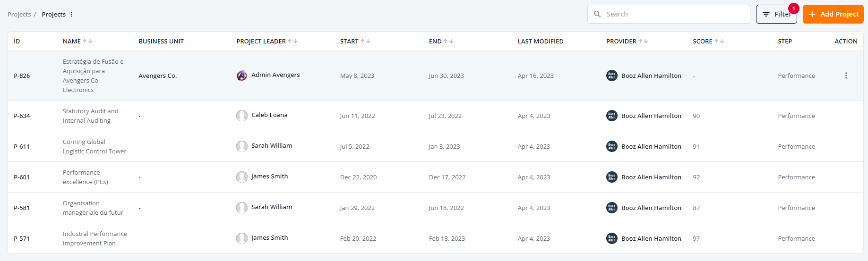The height and width of the screenshot is (261, 868).
Task: Open Organisation manageriale du futur project
Action: tap(93, 208)
